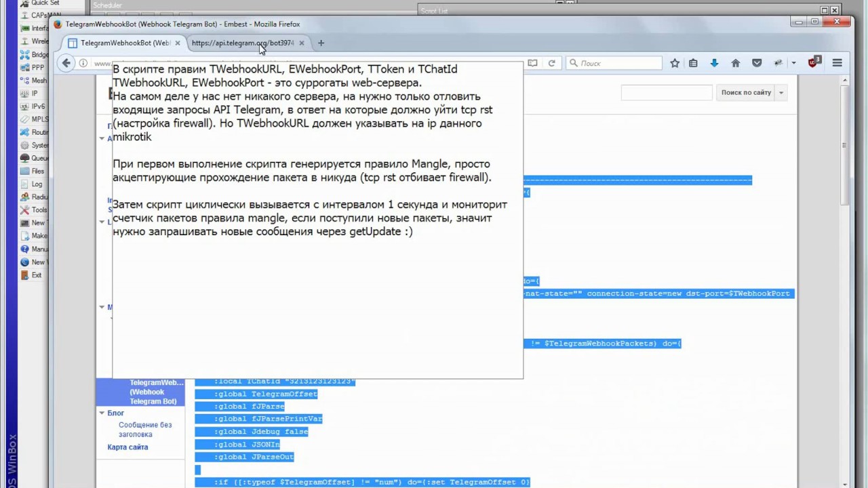
Task: Open Radius in WinBox sidebar
Action: (34, 197)
